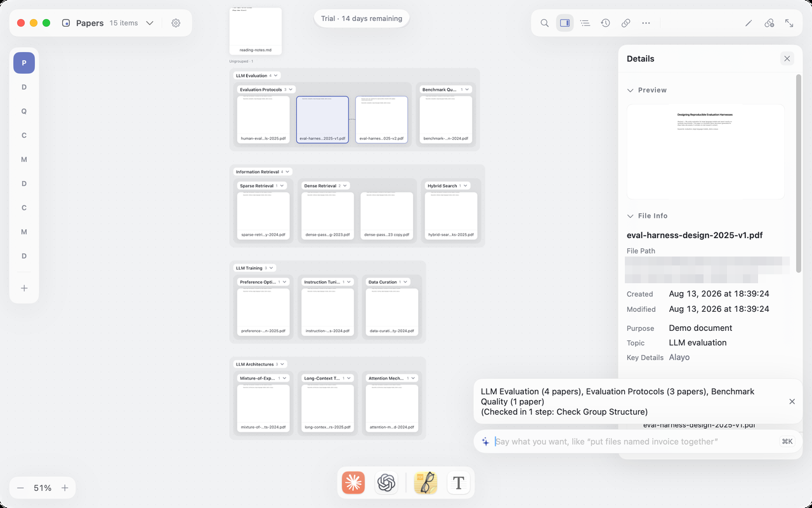This screenshot has height=508, width=812.
Task: Click the Details panel scrollbar
Action: pyautogui.click(x=799, y=173)
